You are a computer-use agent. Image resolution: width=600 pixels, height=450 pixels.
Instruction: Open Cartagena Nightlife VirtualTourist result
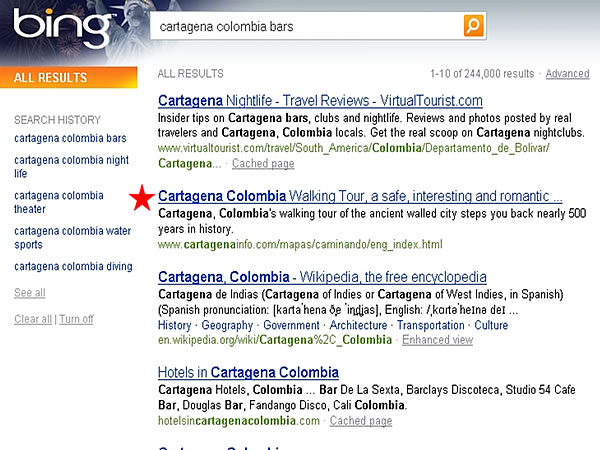pyautogui.click(x=320, y=101)
